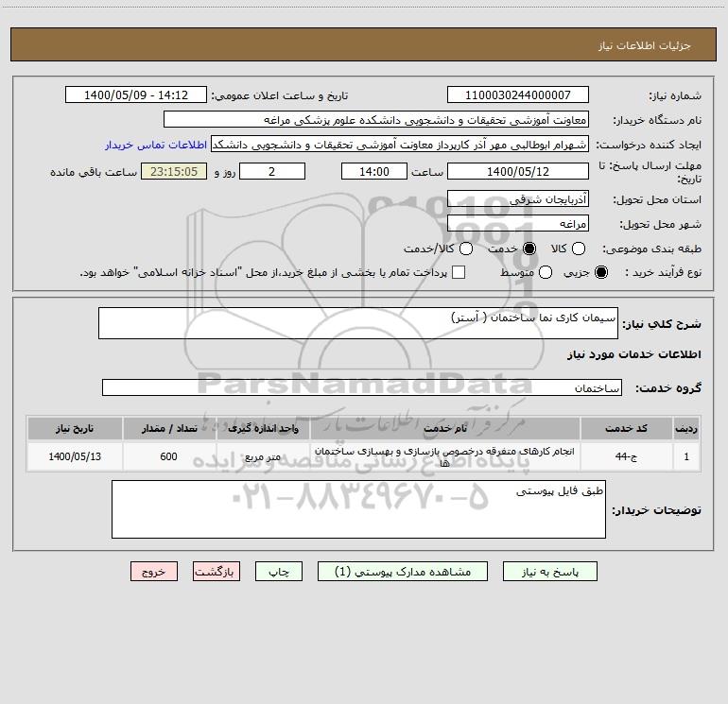Click the deadline time field 14:00
This screenshot has width=728, height=704.
click(x=374, y=171)
